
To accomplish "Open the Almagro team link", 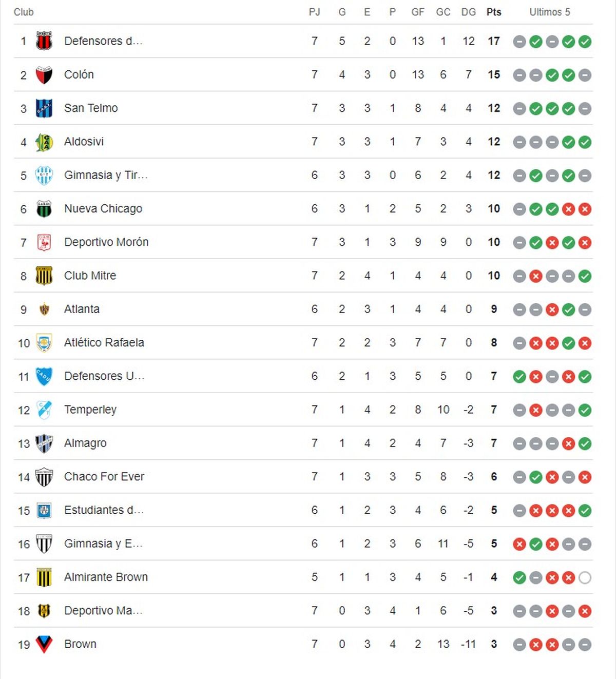I will [85, 443].
